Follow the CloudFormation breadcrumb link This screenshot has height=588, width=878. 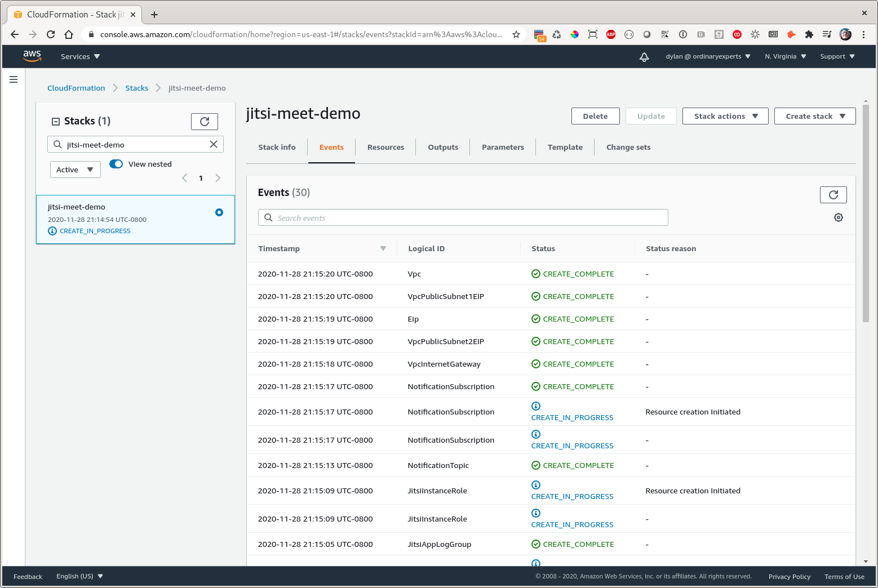pyautogui.click(x=76, y=88)
